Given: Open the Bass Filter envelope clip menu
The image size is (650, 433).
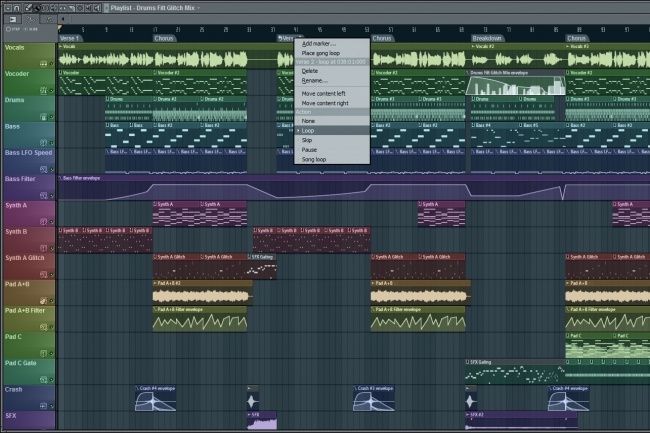Looking at the screenshot, I should [x=61, y=178].
